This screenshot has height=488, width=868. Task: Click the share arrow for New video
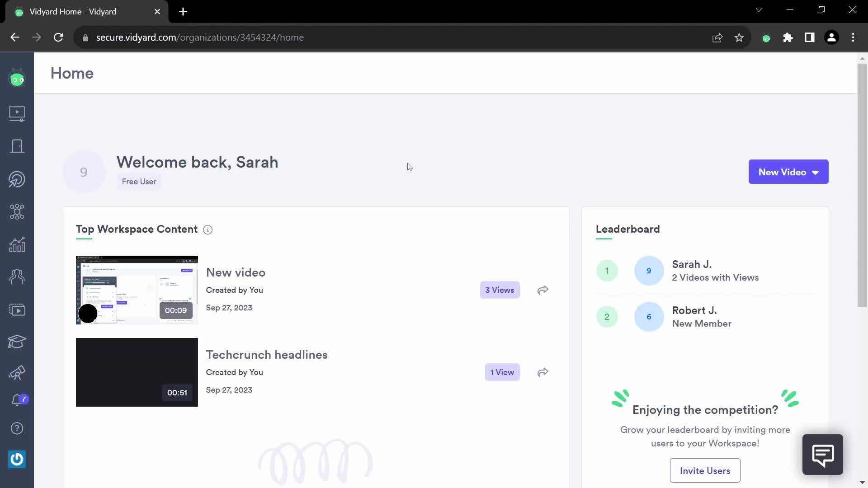(542, 290)
